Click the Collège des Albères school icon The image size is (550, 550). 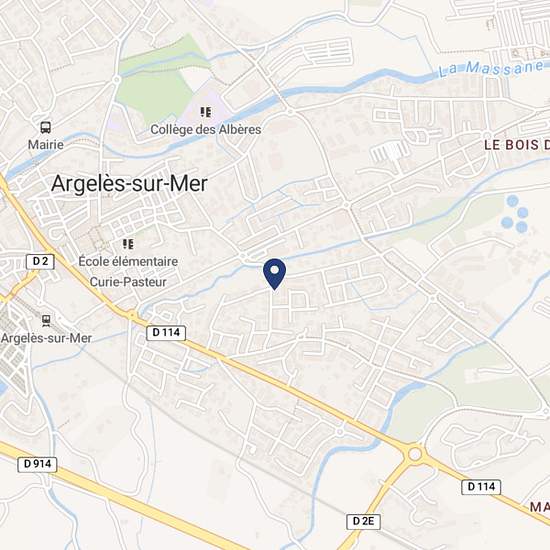tap(206, 112)
